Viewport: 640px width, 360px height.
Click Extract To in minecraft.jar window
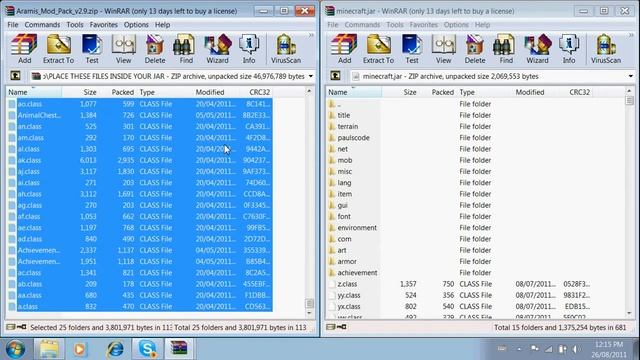[x=378, y=49]
